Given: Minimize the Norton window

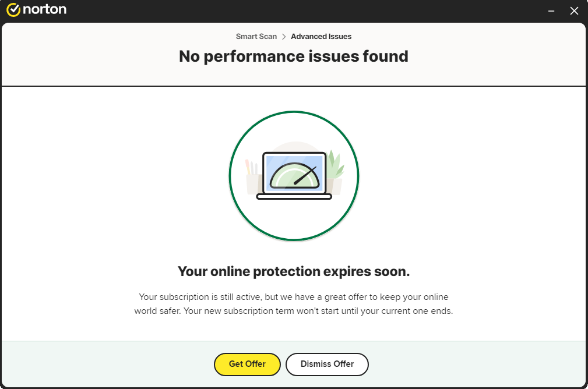Looking at the screenshot, I should [x=551, y=11].
